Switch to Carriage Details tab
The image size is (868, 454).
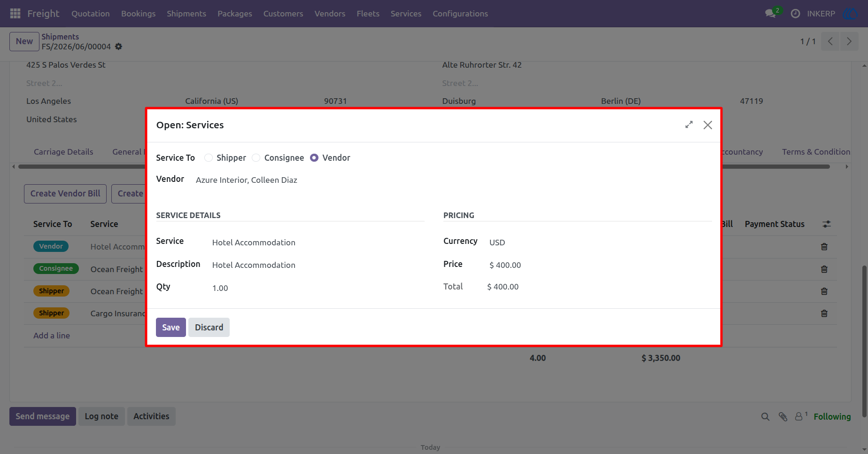click(63, 152)
